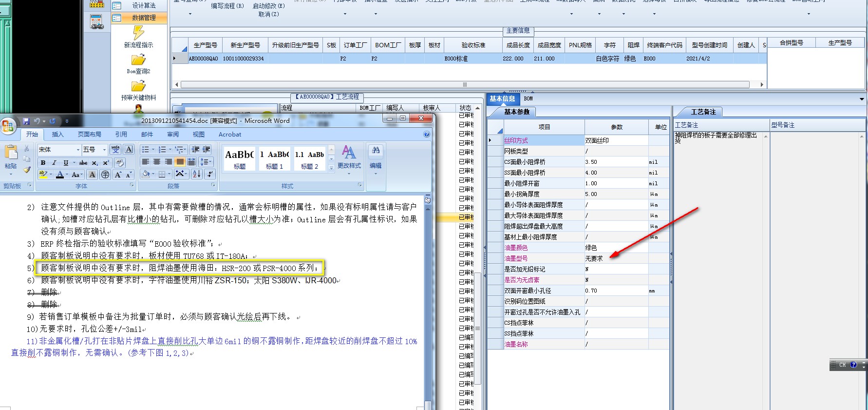The width and height of the screenshot is (868, 410).
Task: Open paragraph dialog launcher in 段落 group
Action: [x=213, y=185]
